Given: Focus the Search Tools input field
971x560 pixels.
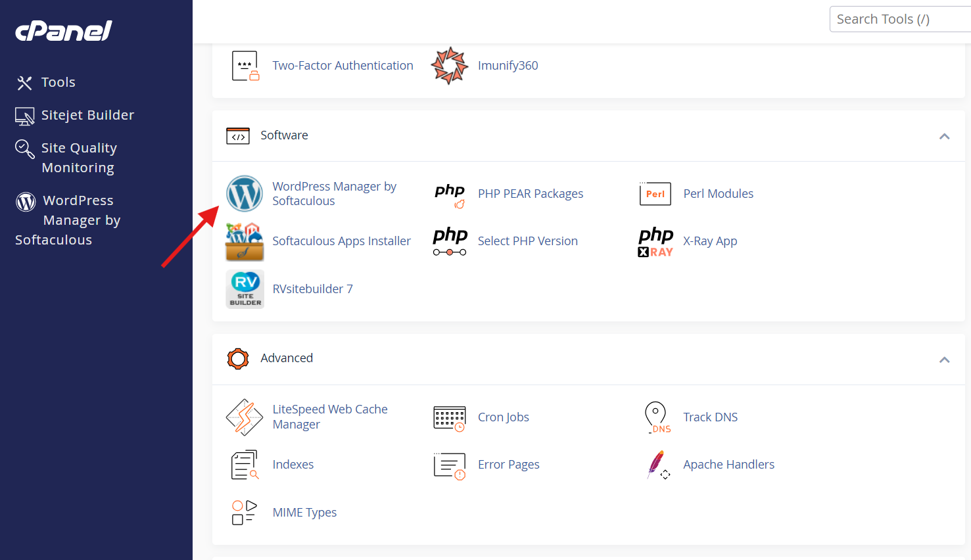Looking at the screenshot, I should pos(900,19).
